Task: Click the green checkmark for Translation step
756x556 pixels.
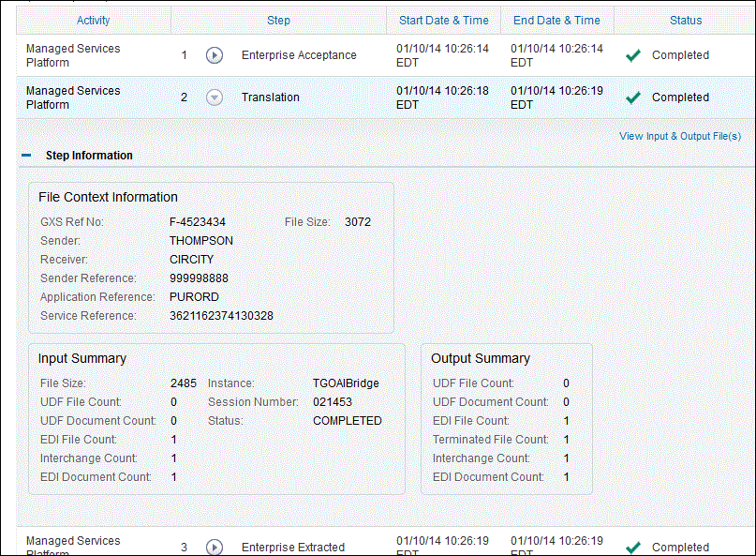Action: tap(633, 98)
